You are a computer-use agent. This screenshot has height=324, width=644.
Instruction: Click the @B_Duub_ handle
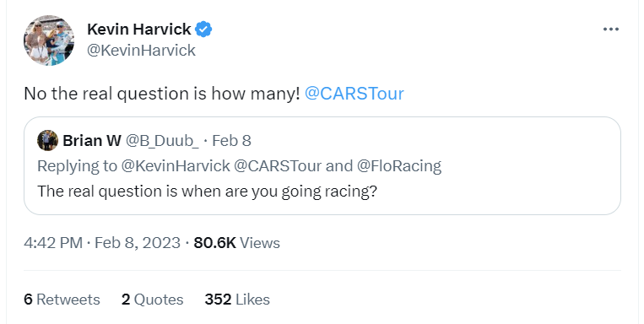(x=162, y=141)
